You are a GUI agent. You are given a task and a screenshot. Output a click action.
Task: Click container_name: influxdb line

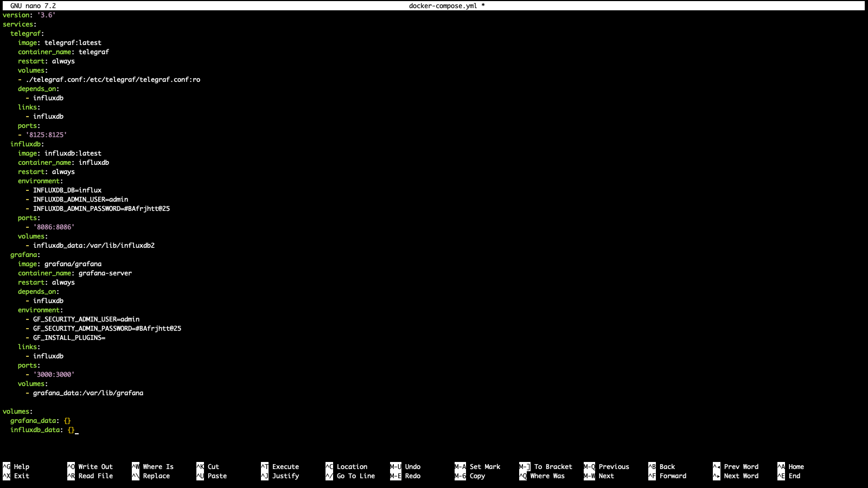(63, 163)
